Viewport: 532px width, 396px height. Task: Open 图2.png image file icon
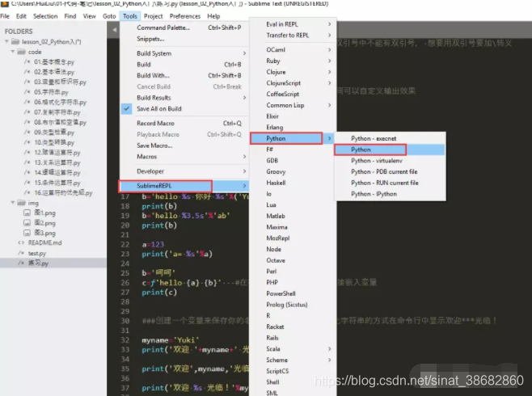click(27, 223)
